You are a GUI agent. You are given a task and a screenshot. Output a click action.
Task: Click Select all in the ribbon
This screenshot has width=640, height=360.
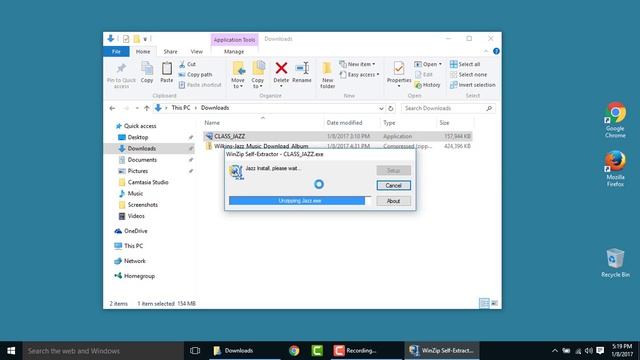coord(465,64)
